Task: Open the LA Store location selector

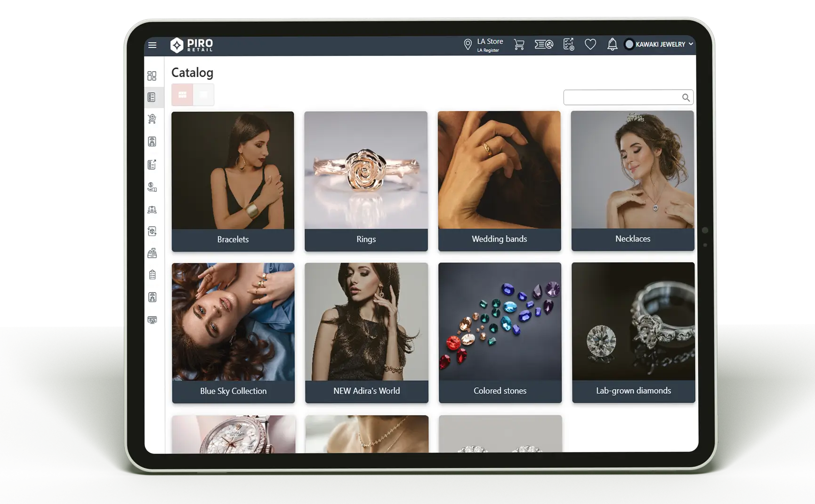Action: click(x=484, y=45)
